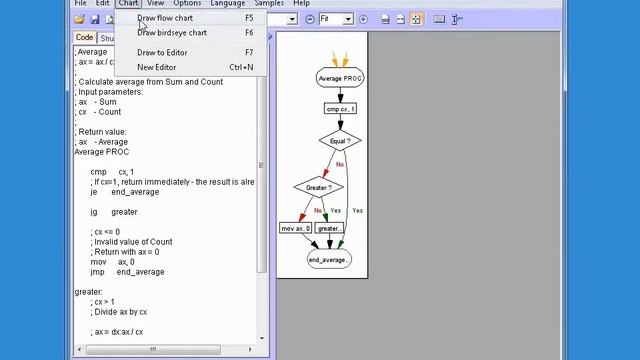Click the zoom in plus icon

tap(363, 19)
